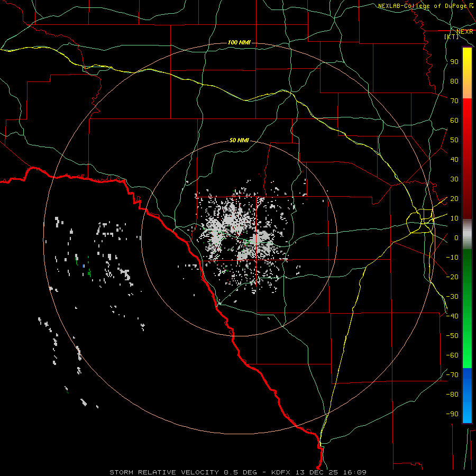Screen dimensions: 476x476
Task: Click the -50 value on the color scale
Action: point(452,336)
